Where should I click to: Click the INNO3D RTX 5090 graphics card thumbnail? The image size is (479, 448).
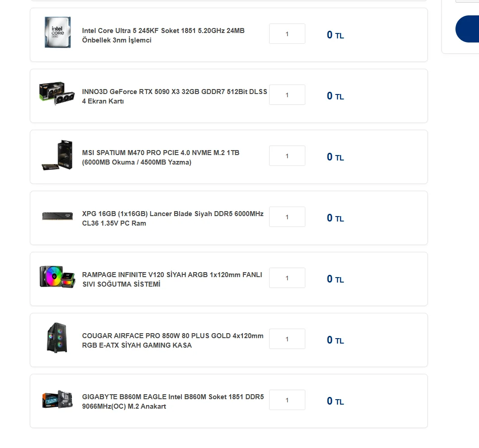[57, 94]
